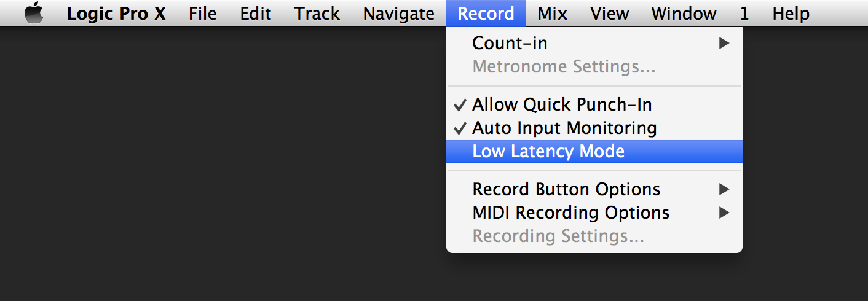Open the View menu
This screenshot has width=868, height=301.
coord(610,14)
